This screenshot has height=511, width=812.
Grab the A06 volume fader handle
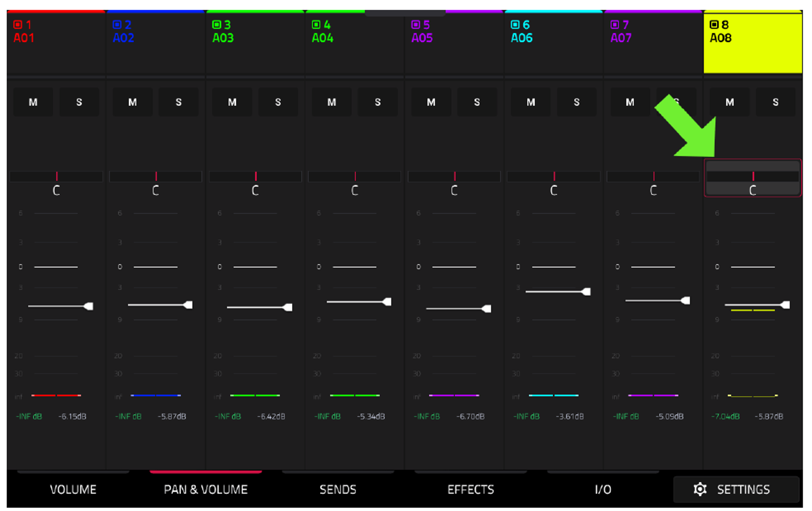pyautogui.click(x=586, y=292)
